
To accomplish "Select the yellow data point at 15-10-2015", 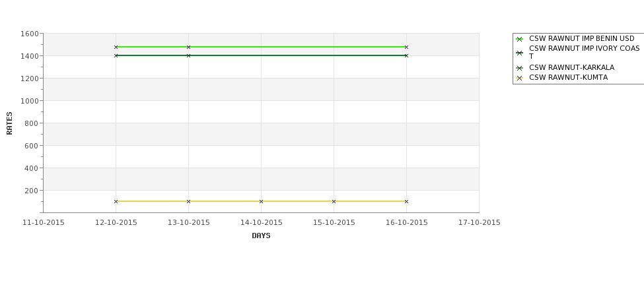I will point(334,201).
